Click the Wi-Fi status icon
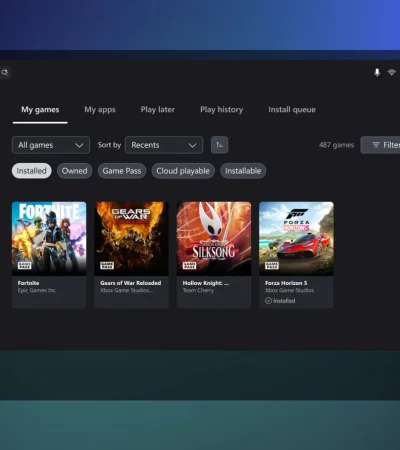 392,72
